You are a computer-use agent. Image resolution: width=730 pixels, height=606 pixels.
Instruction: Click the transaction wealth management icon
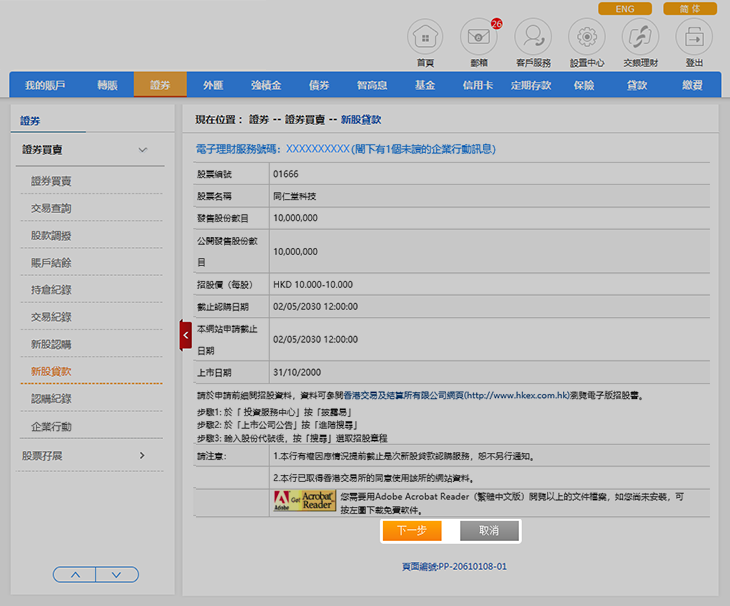(x=640, y=38)
